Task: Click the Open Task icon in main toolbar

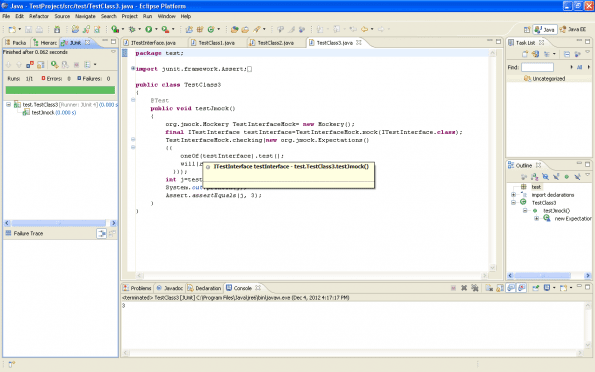Action: point(245,29)
